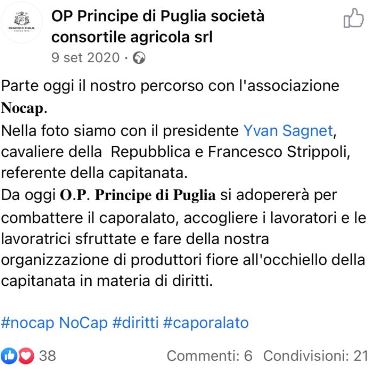
Task: Click the post's first line mentioning l'associazione
Action: pos(170,86)
